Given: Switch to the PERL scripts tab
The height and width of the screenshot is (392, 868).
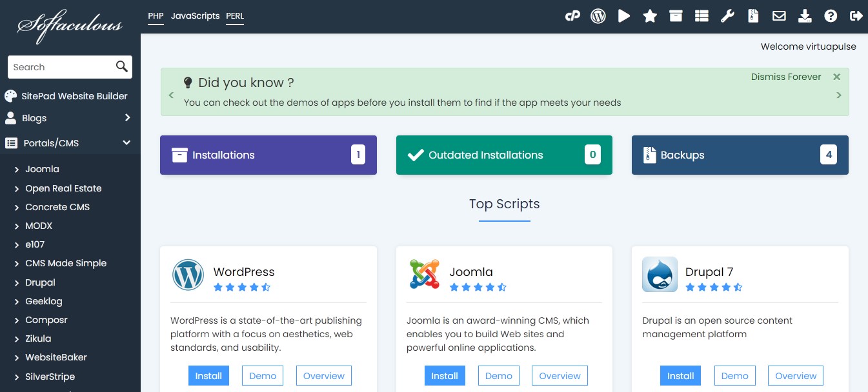Looking at the screenshot, I should click(235, 16).
